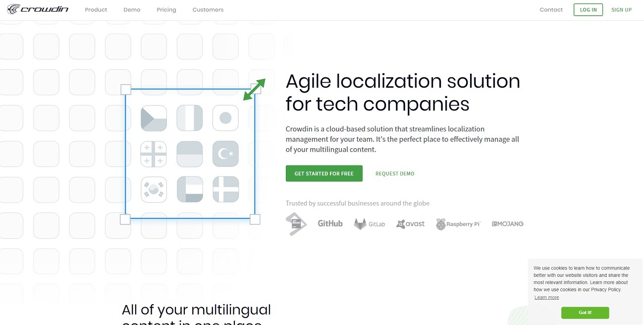Open the cookie Learn more link
Screen dimensions: 644x325
(x=546, y=297)
